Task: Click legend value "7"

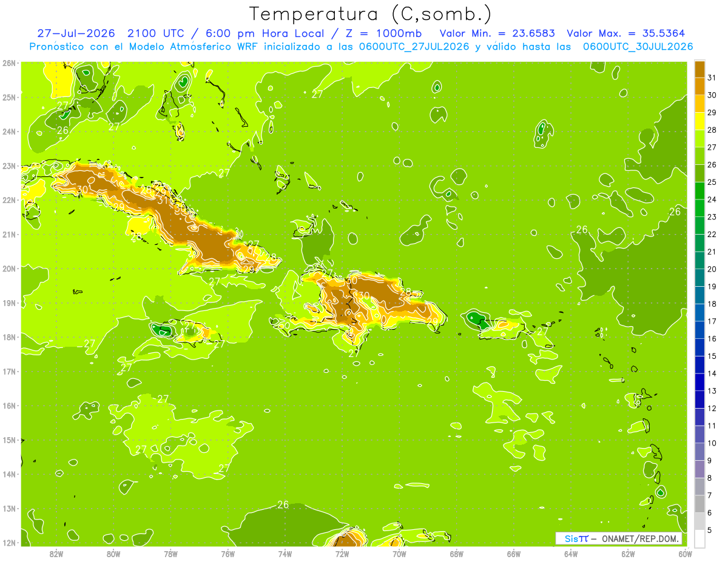Action: coord(710,495)
